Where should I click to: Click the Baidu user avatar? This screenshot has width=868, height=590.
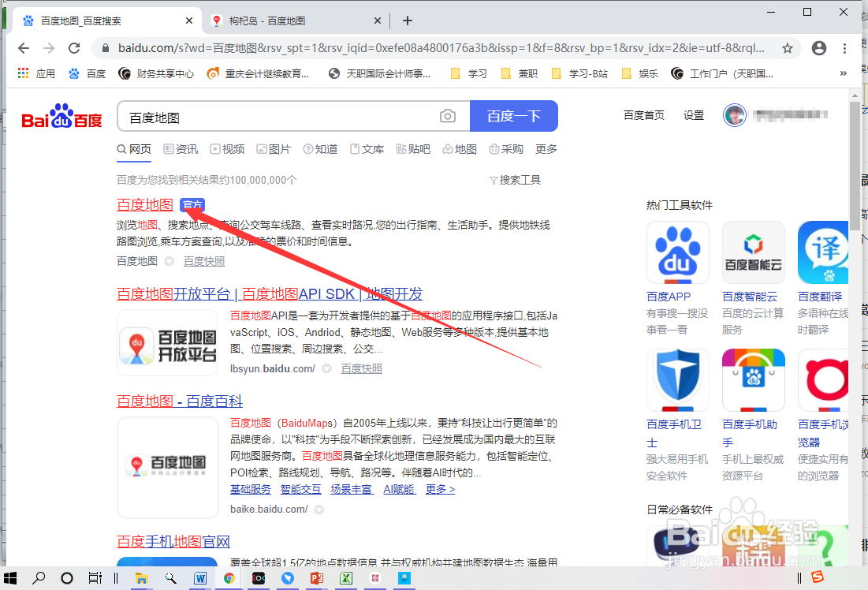tap(735, 115)
